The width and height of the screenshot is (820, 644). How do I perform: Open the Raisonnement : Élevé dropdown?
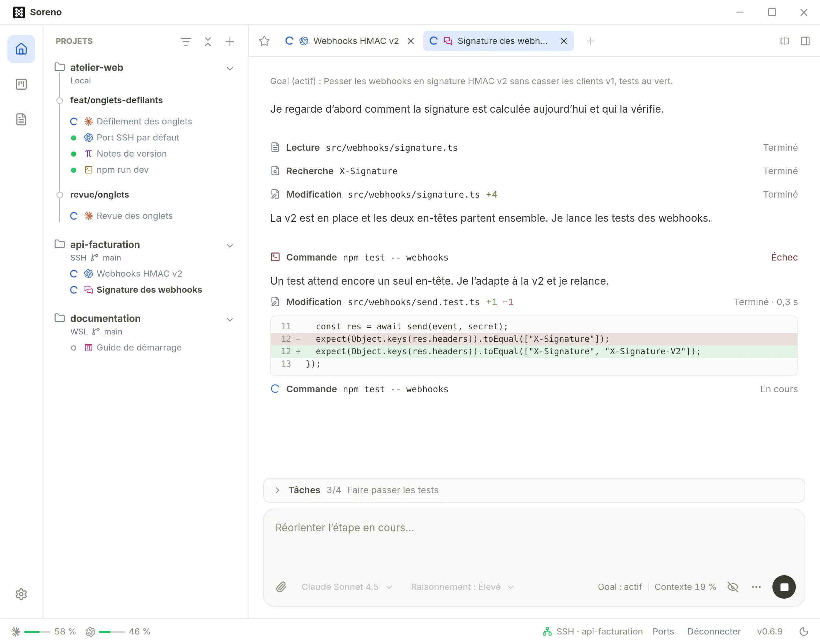[462, 587]
